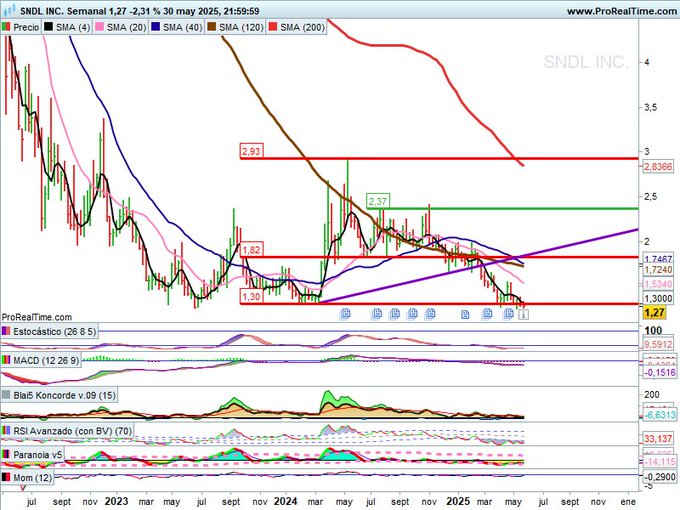Click the red-green Precio candle icon
The width and height of the screenshot is (680, 510).
6,27
